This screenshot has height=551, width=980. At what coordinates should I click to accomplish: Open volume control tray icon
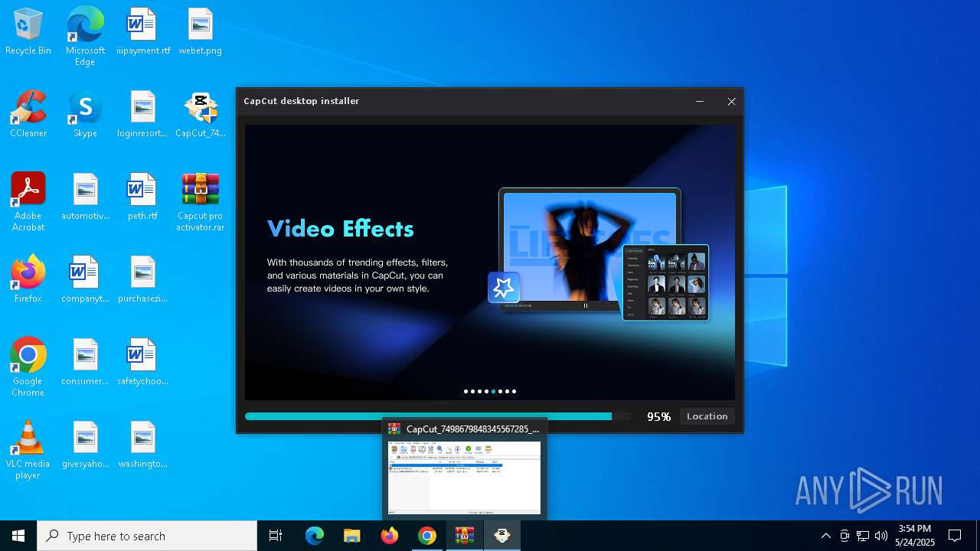(x=881, y=536)
